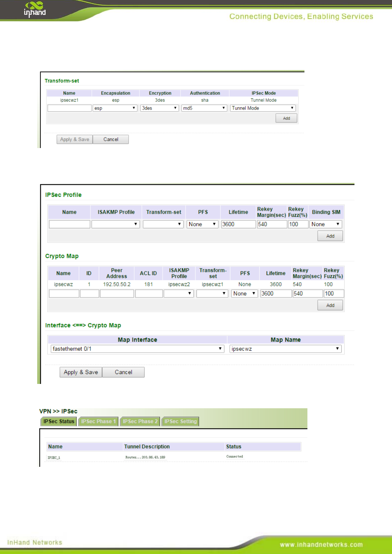Click www.inhandnetworks.com footer link

tap(321, 544)
